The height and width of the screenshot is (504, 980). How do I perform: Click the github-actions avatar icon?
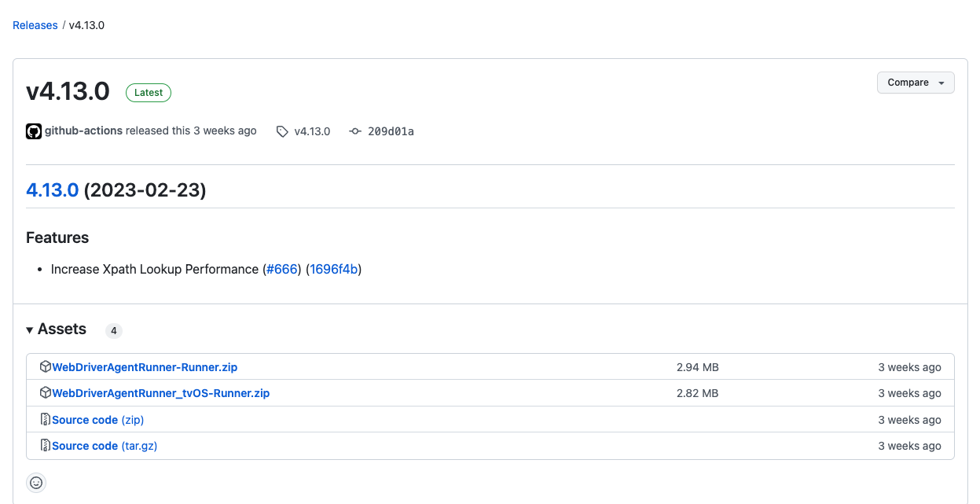pos(34,131)
